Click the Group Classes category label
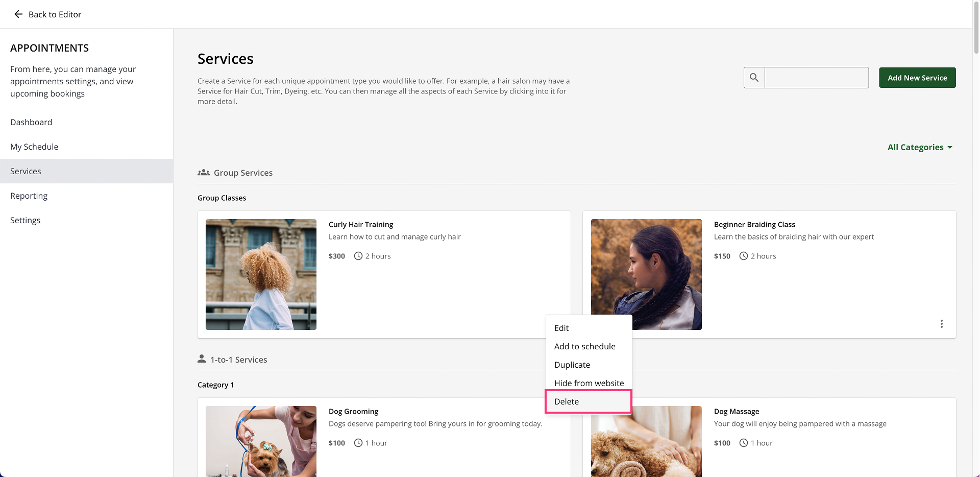 (x=222, y=198)
